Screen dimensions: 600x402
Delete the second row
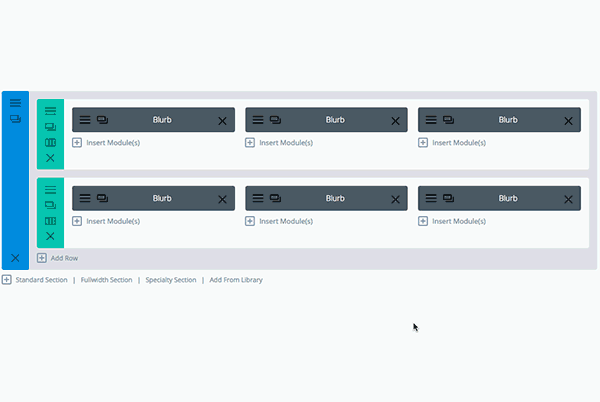pyautogui.click(x=50, y=236)
